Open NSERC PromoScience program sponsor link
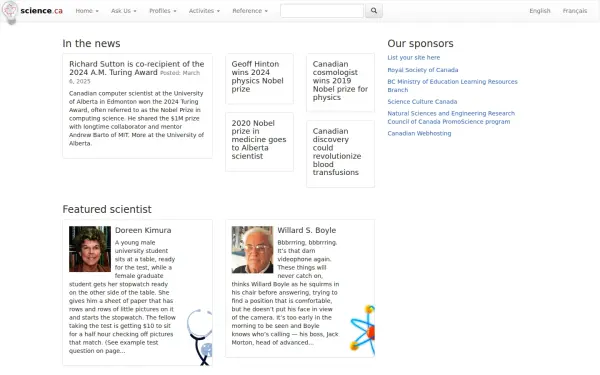The image size is (600, 375). [451, 117]
